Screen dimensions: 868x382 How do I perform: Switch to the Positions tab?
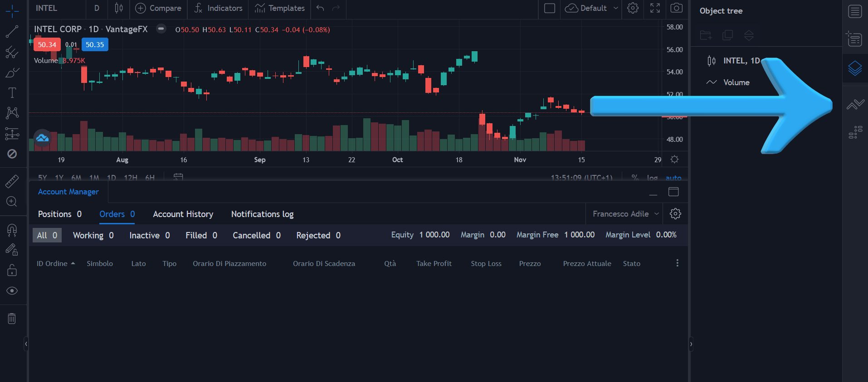point(60,214)
